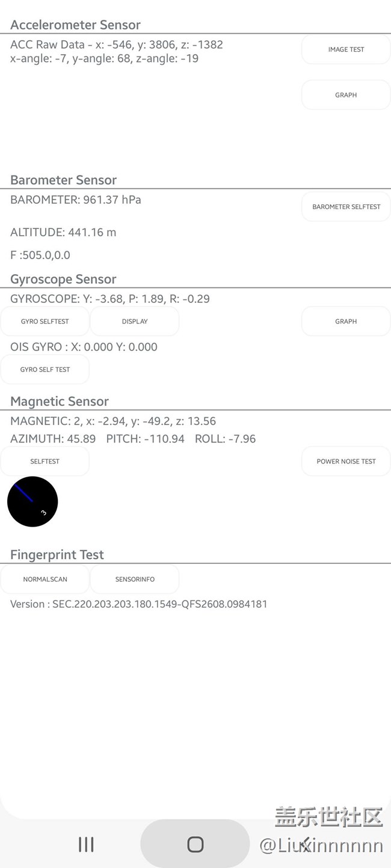Image resolution: width=391 pixels, height=868 pixels.
Task: Tap the magnetic compass dial
Action: 32,502
